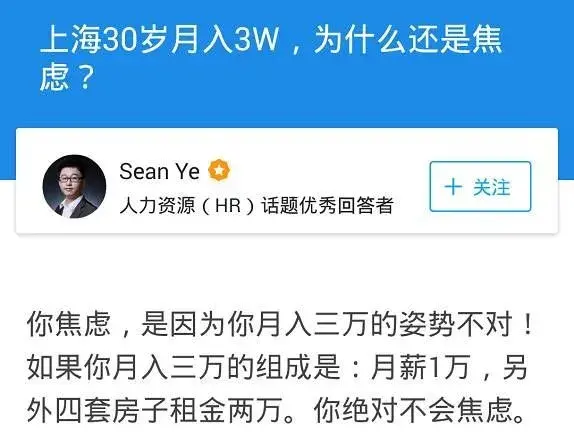Image resolution: width=574 pixels, height=447 pixels.
Task: Open Sean Ye's profile avatar photo
Action: (x=74, y=187)
